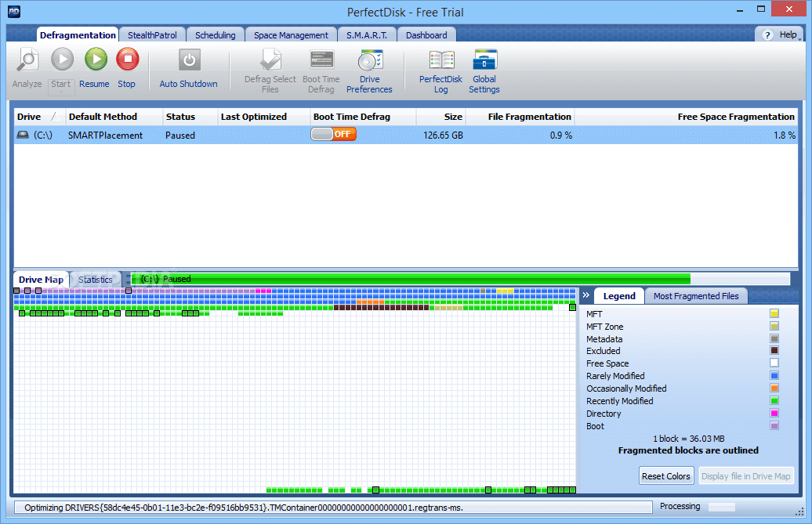This screenshot has width=812, height=524.
Task: Open the Dashboard tab
Action: pos(426,34)
